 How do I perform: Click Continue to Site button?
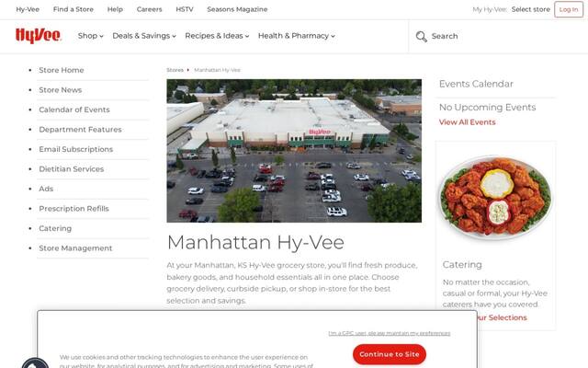coord(390,354)
